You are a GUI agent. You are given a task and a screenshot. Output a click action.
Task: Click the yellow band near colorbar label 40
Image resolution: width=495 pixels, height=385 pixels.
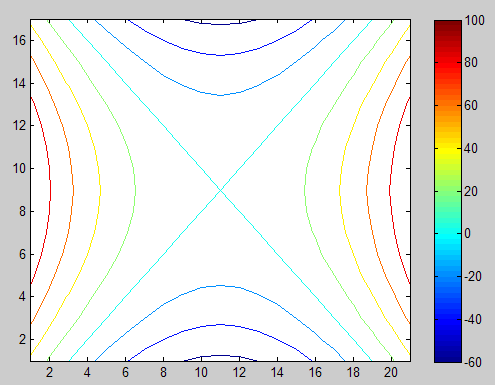coord(448,148)
